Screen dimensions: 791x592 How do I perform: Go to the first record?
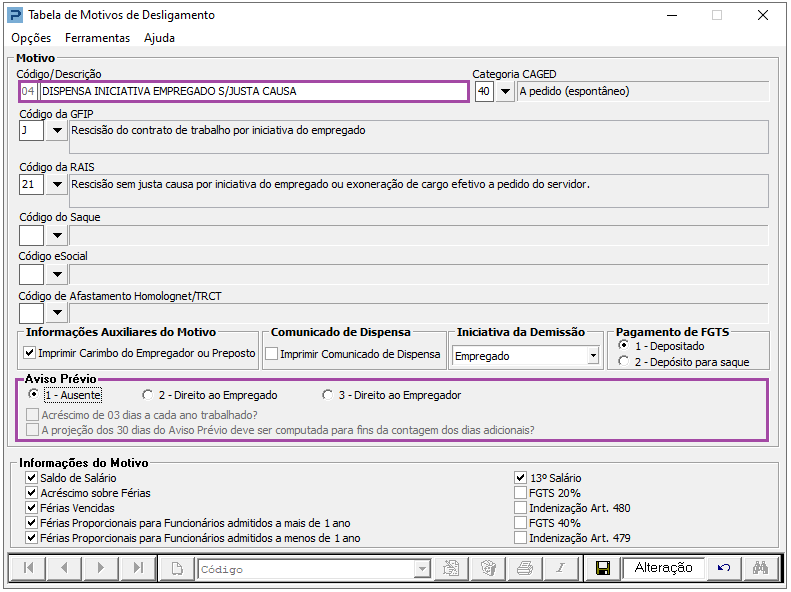[28, 568]
